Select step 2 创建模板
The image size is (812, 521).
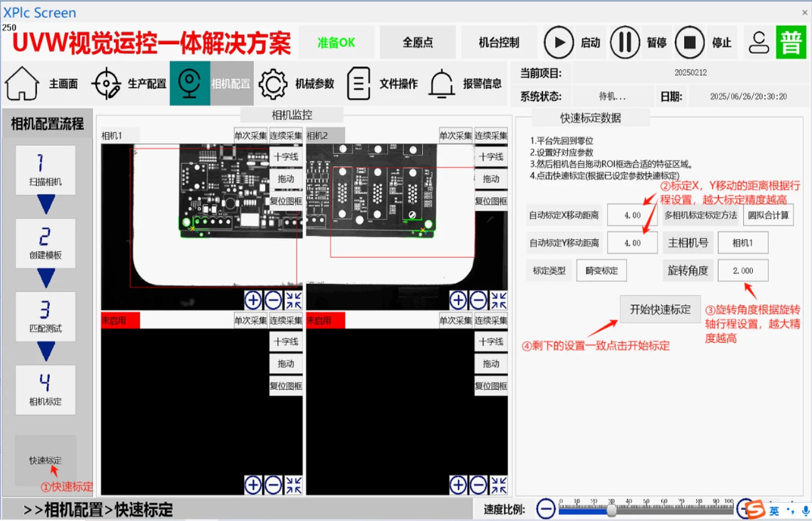tap(45, 243)
